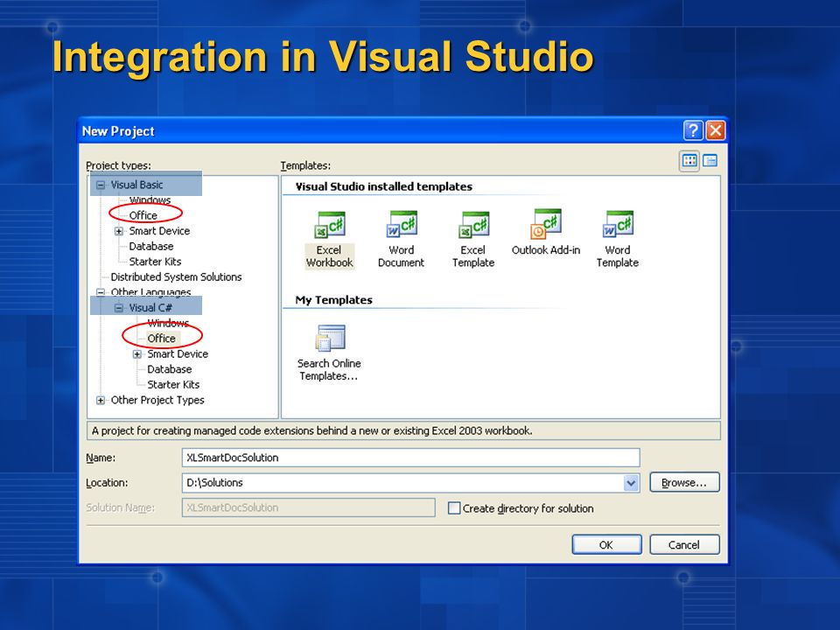Enable Create directory for solution
The image size is (840, 630).
(x=454, y=507)
